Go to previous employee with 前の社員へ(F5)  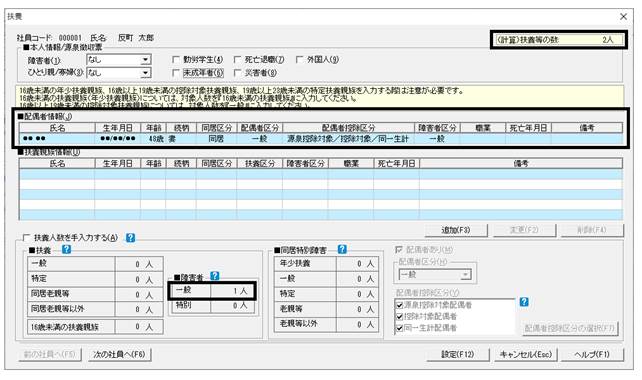pos(50,354)
